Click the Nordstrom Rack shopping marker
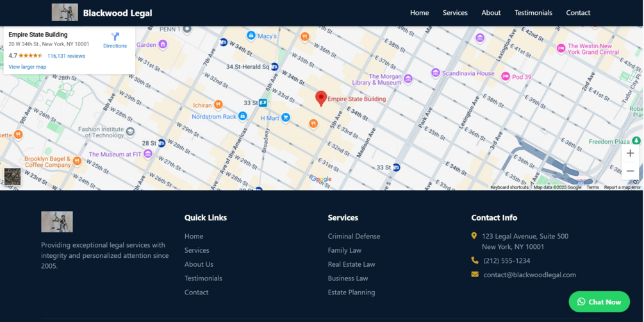Image resolution: width=644 pixels, height=322 pixels. [242, 116]
